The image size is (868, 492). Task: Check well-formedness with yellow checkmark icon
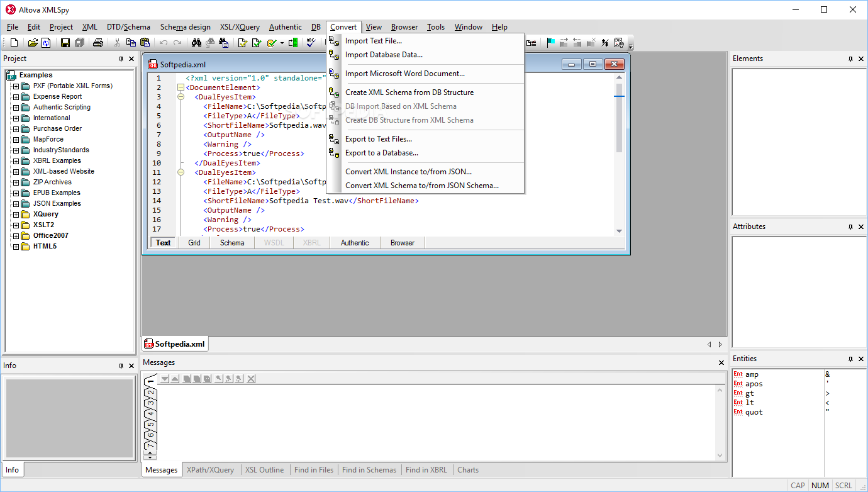242,43
